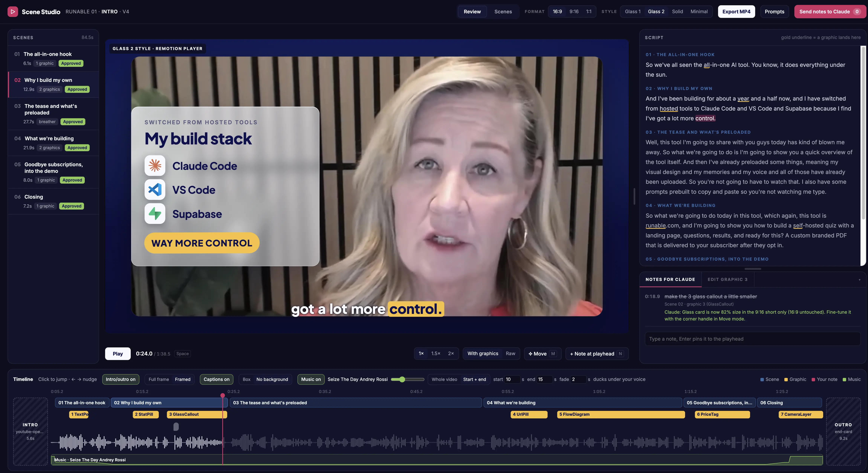This screenshot has width=868, height=473.
Task: Choose the Glass 2 style
Action: pyautogui.click(x=656, y=11)
